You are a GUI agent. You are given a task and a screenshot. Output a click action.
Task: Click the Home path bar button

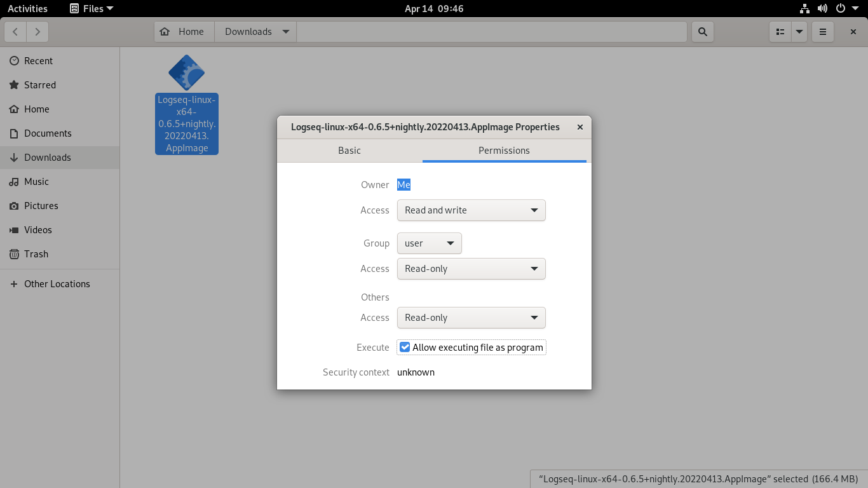[x=184, y=32]
